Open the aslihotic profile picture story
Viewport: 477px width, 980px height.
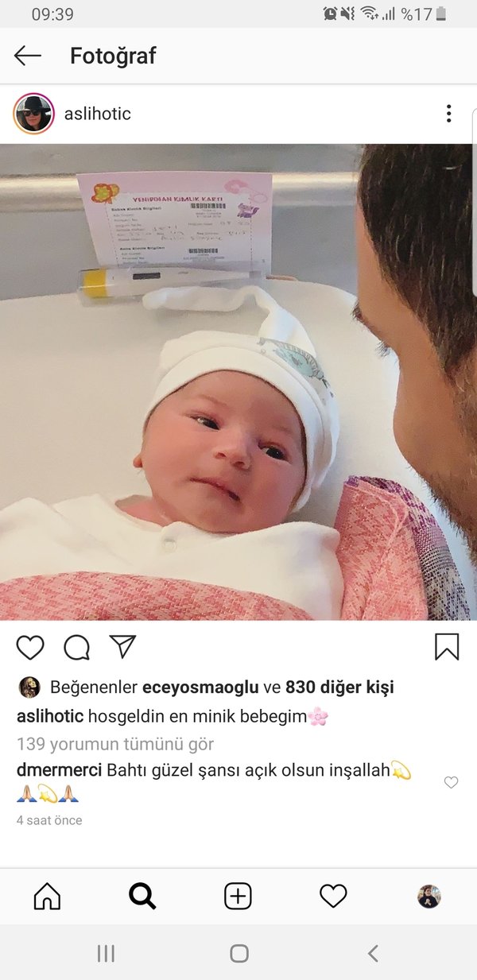(x=33, y=114)
